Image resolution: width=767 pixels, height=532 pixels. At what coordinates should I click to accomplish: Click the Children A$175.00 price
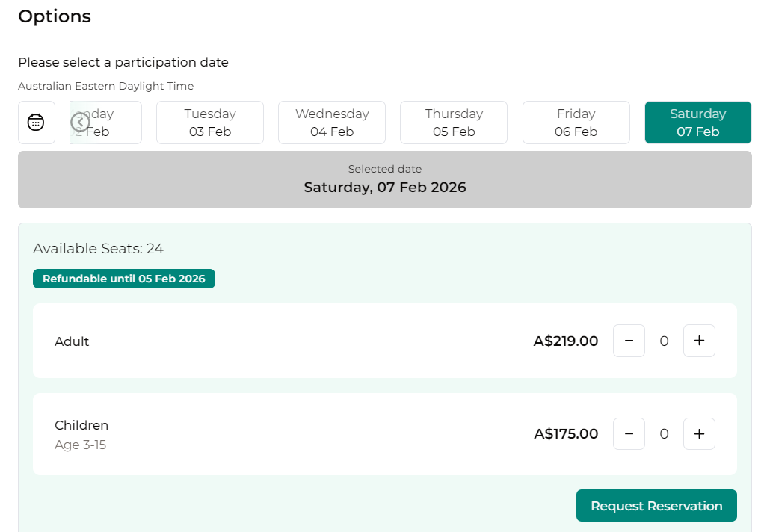(566, 434)
